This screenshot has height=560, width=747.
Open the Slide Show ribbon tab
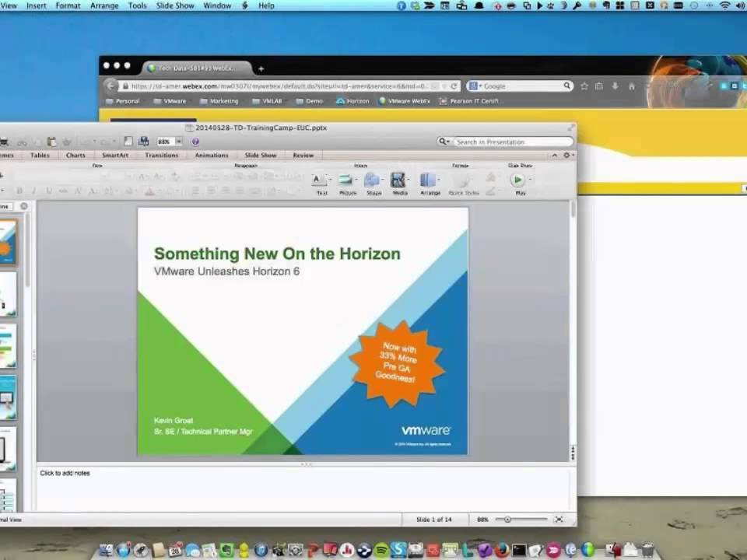261,156
